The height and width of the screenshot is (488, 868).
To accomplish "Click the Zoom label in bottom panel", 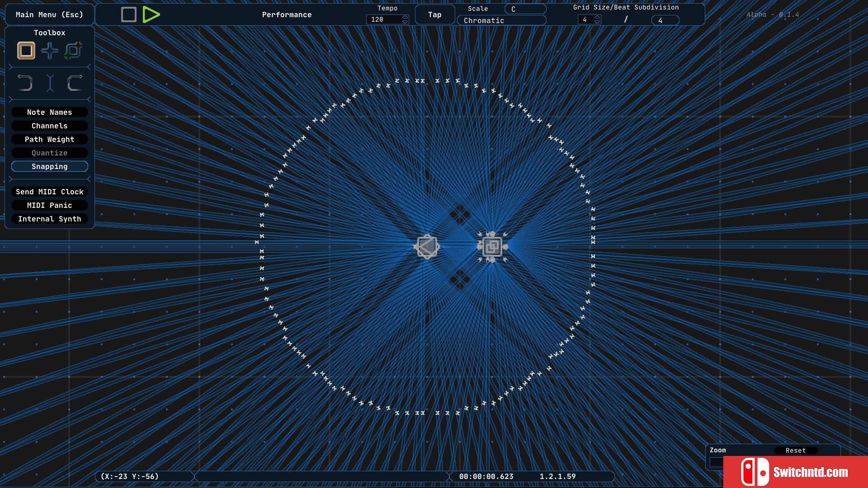I will pos(718,450).
